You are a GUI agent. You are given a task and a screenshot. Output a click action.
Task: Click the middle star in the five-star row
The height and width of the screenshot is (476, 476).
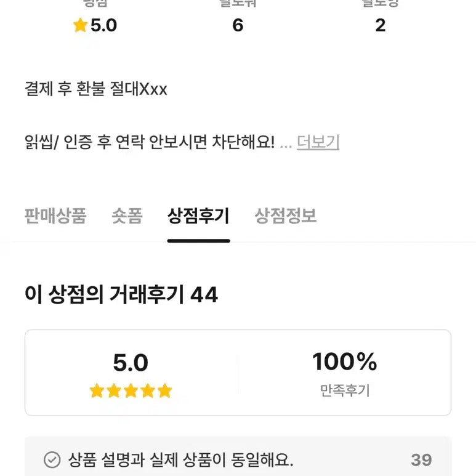click(131, 390)
